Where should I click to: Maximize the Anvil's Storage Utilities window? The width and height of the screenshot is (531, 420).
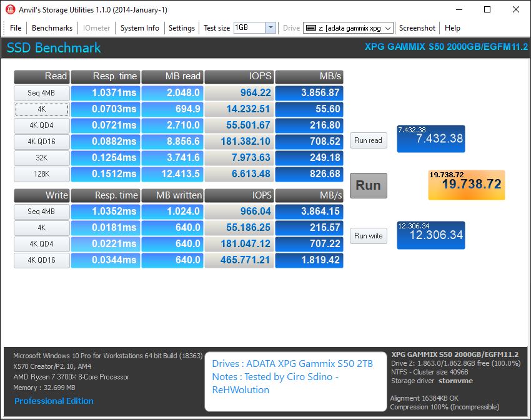coord(487,9)
